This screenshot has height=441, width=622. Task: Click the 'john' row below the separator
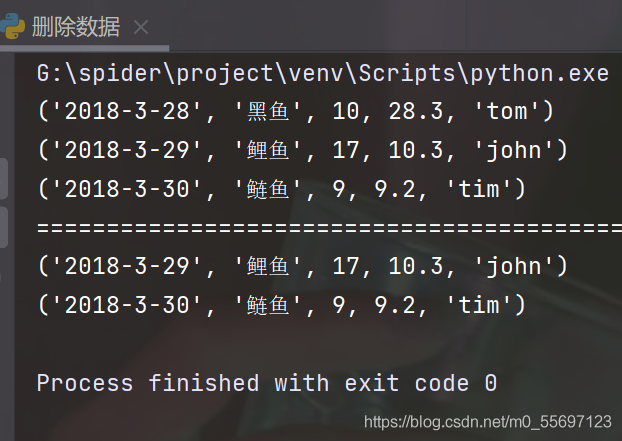click(x=300, y=267)
